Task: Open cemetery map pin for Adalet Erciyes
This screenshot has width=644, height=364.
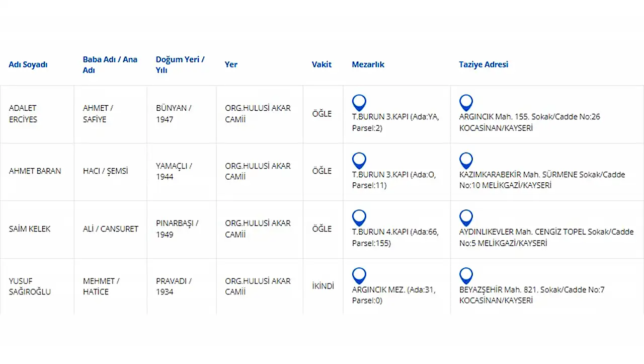Action: point(359,103)
